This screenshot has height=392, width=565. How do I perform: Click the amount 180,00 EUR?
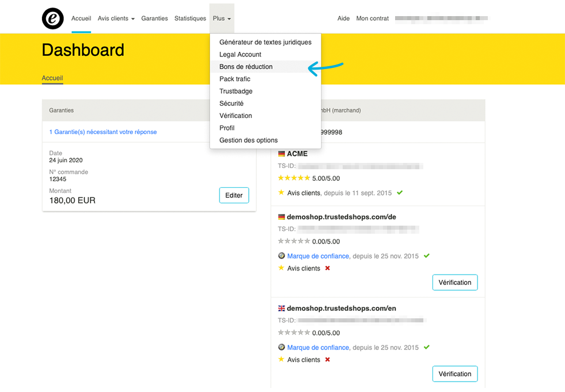tap(73, 200)
